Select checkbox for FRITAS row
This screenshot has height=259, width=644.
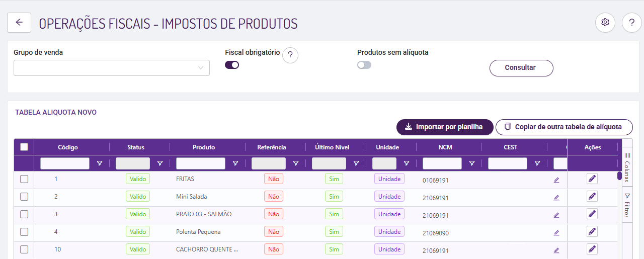pyautogui.click(x=24, y=179)
